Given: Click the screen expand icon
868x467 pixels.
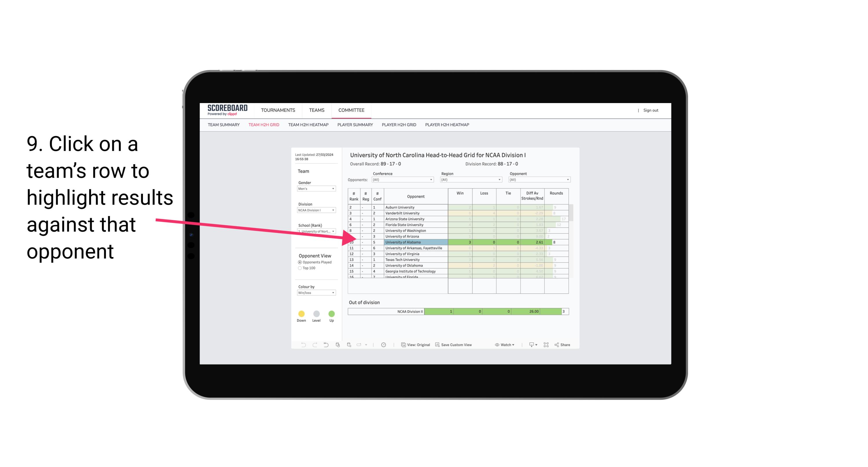Looking at the screenshot, I should point(546,345).
